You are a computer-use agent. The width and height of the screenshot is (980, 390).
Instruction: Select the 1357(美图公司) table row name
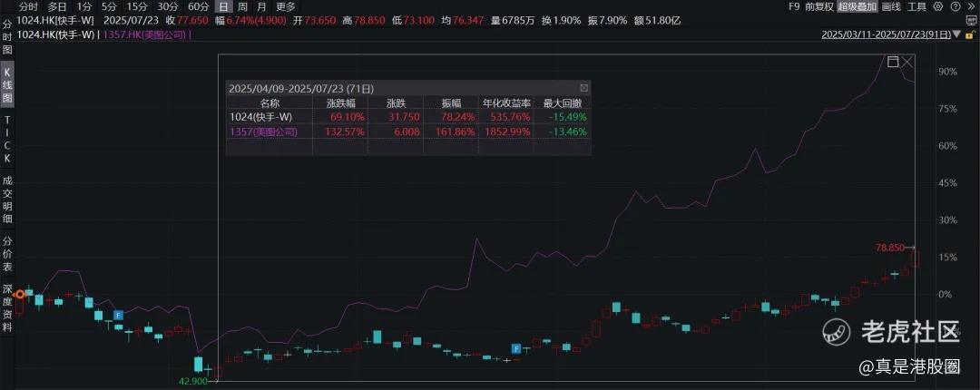pyautogui.click(x=262, y=132)
